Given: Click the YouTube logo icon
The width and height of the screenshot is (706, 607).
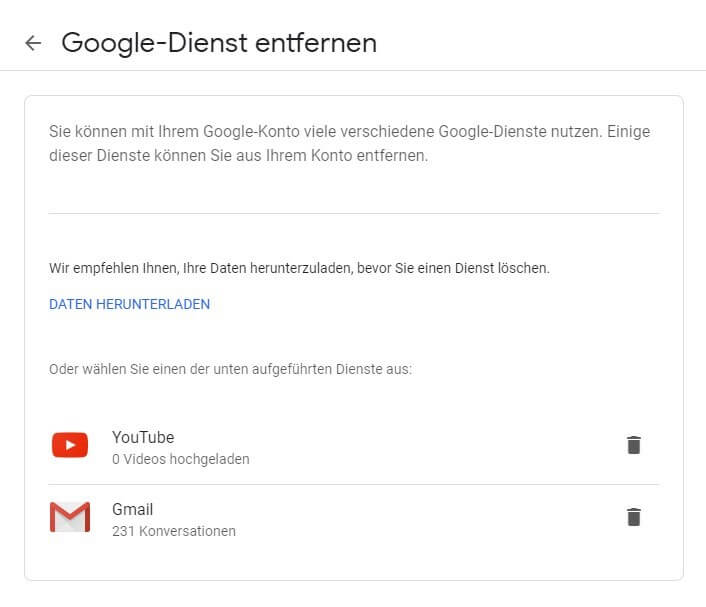Looking at the screenshot, I should click(70, 445).
